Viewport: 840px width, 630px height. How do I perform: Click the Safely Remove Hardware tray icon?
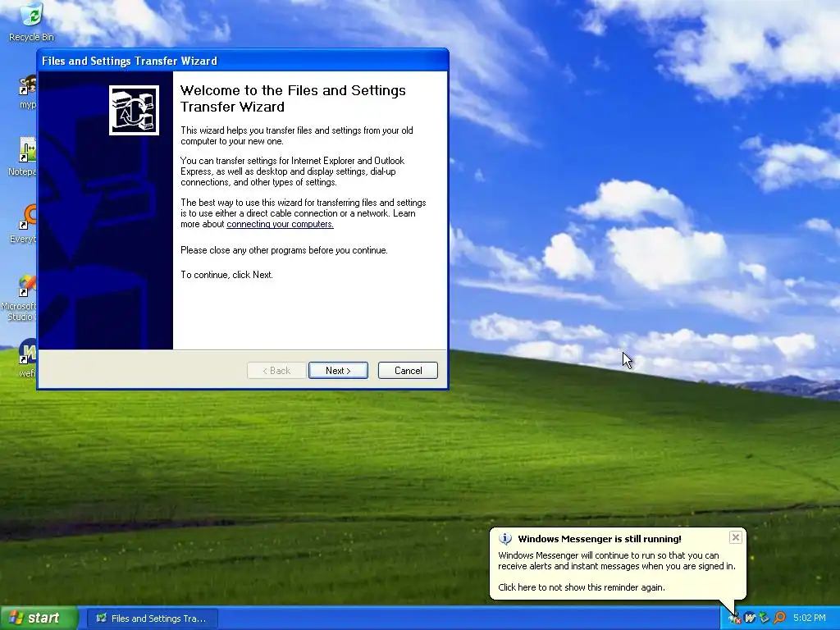[x=764, y=619]
